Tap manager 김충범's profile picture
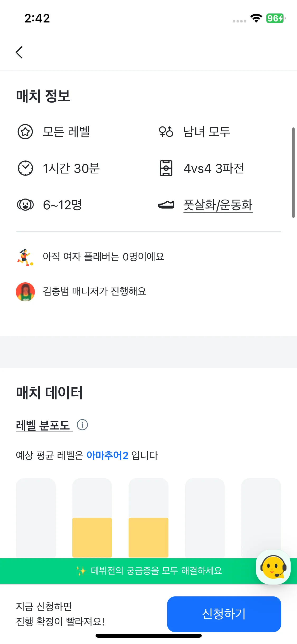This screenshot has height=644, width=297. 25,292
